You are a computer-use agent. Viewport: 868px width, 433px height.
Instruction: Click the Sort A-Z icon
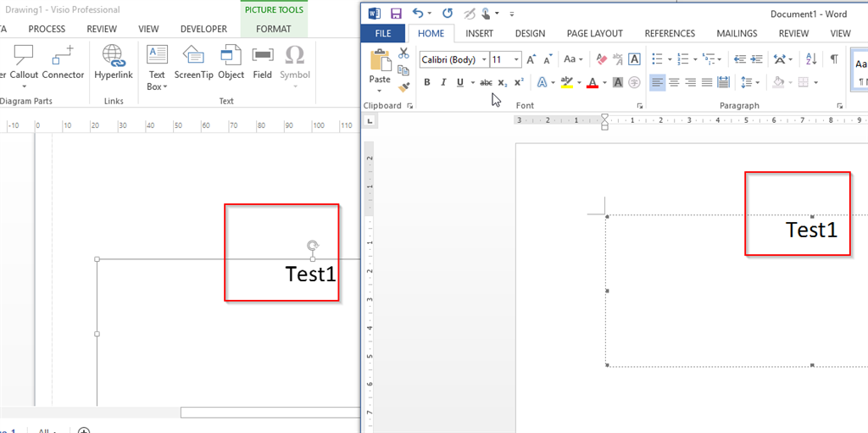coord(811,58)
